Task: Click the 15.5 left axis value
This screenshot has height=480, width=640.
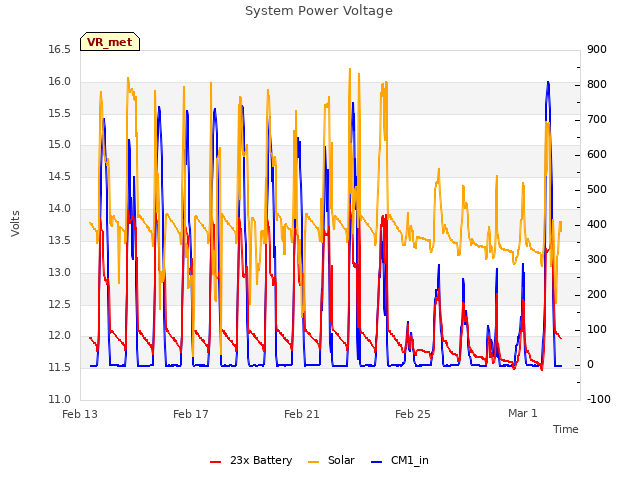Action: pyautogui.click(x=60, y=113)
